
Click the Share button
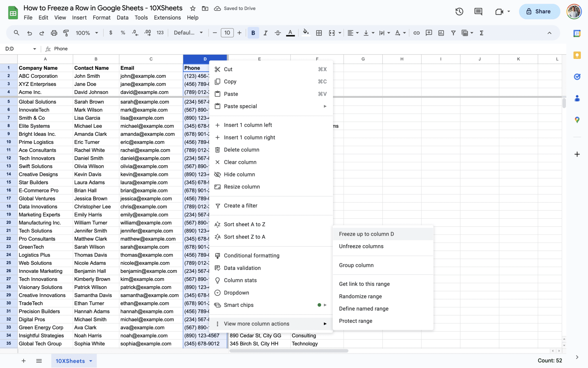(x=539, y=11)
